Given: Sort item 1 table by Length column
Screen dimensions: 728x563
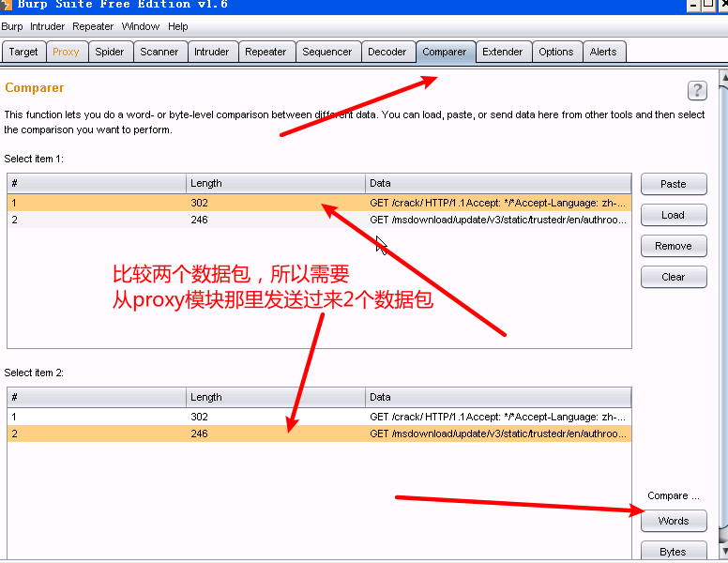Looking at the screenshot, I should pyautogui.click(x=276, y=184).
